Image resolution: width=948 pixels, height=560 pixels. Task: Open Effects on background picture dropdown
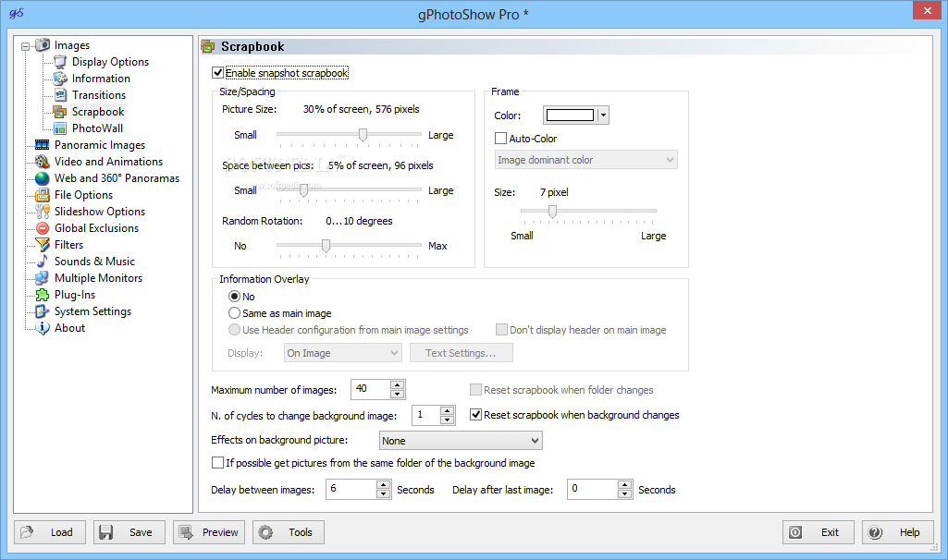point(461,441)
